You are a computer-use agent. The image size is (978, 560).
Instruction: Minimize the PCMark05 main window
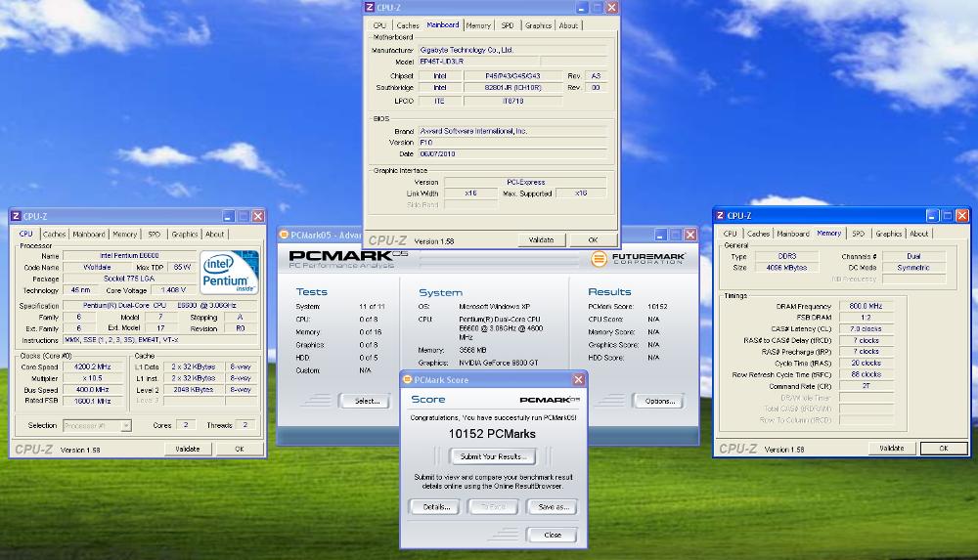click(660, 236)
